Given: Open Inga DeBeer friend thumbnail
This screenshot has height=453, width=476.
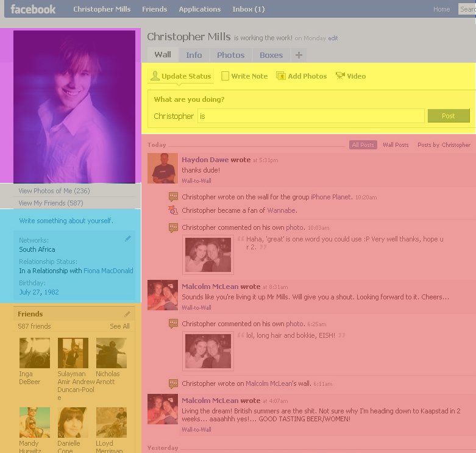Looking at the screenshot, I should pyautogui.click(x=35, y=353).
